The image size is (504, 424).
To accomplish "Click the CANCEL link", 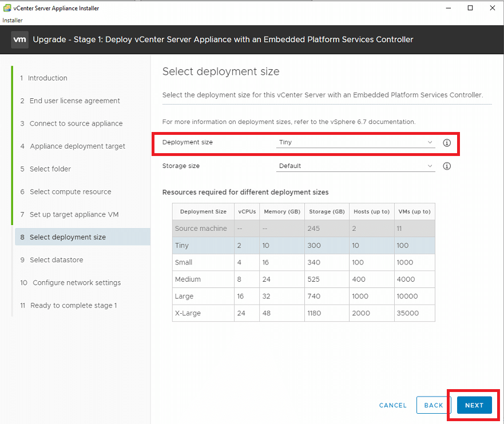I will (x=393, y=405).
